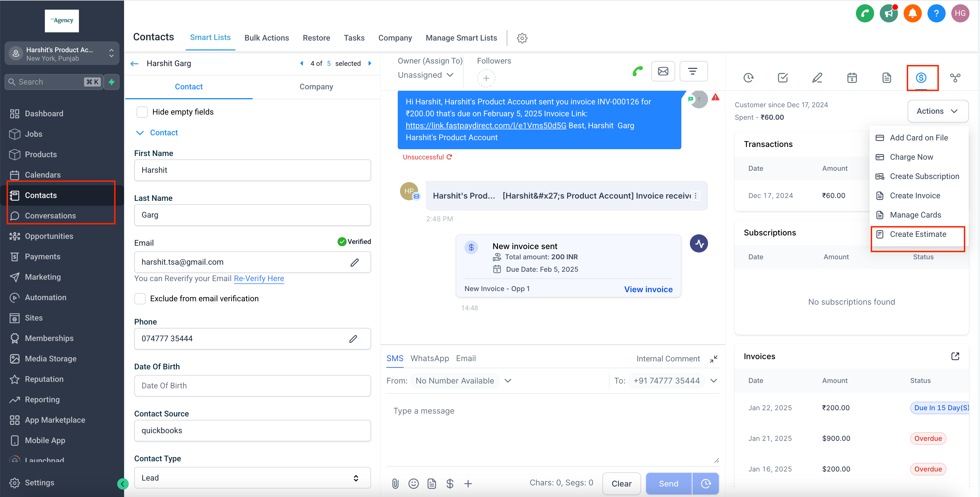980x497 pixels.
Task: Click the pencil icon in email field
Action: [x=354, y=262]
